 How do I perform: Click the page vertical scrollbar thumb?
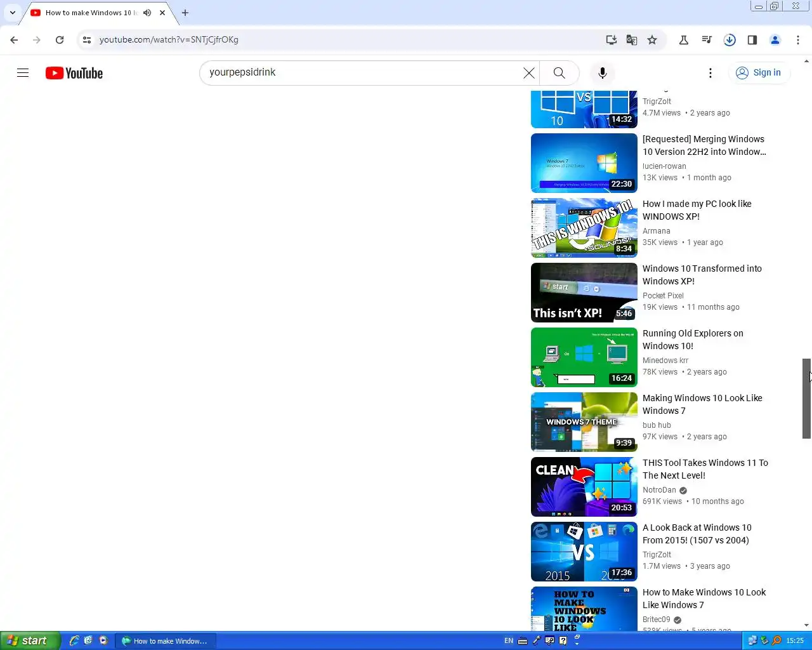point(807,399)
